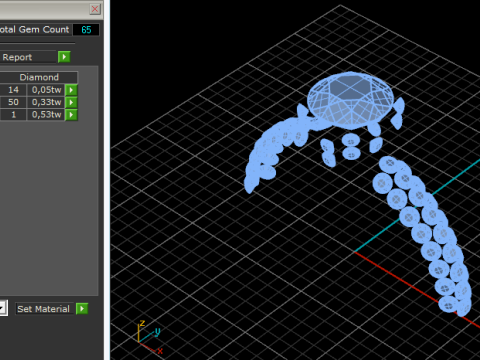Close the gem report panel
Viewport: 480px width, 360px height.
point(95,9)
